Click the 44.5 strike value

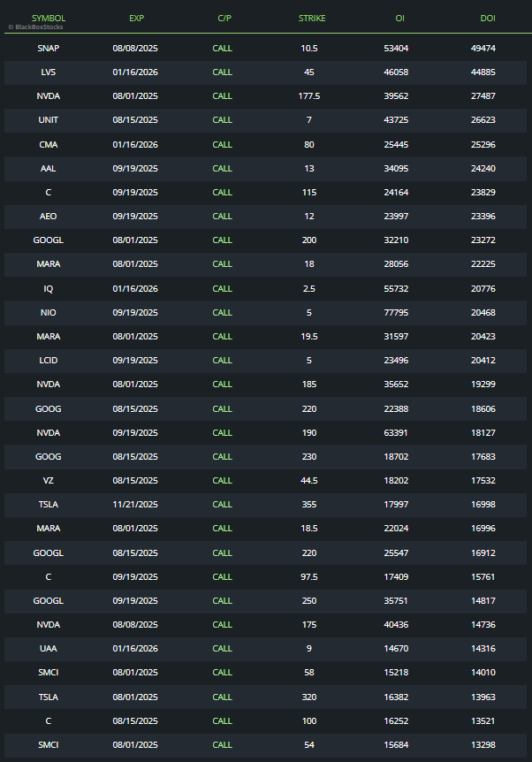point(309,480)
